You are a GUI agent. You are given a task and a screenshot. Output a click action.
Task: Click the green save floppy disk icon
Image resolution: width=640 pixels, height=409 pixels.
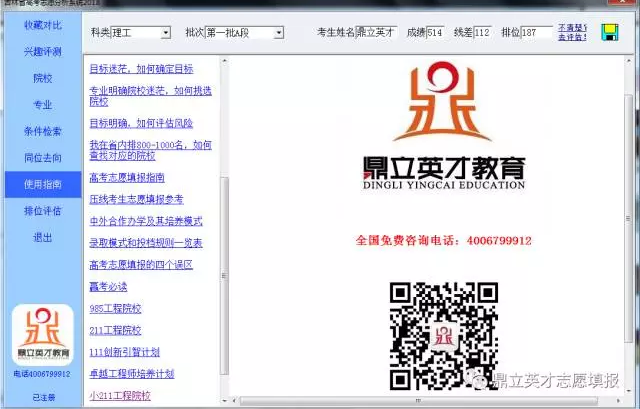pyautogui.click(x=610, y=32)
